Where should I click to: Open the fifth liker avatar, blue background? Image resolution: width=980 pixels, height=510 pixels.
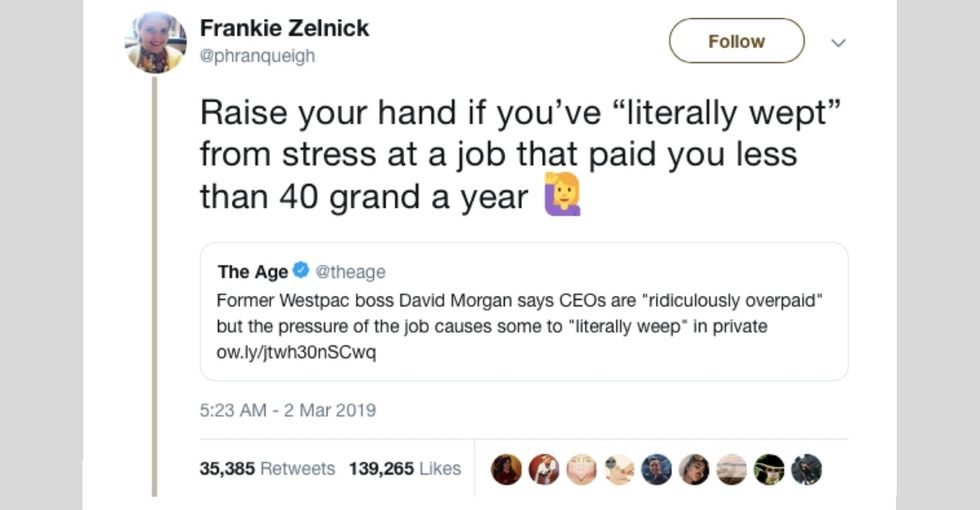656,469
